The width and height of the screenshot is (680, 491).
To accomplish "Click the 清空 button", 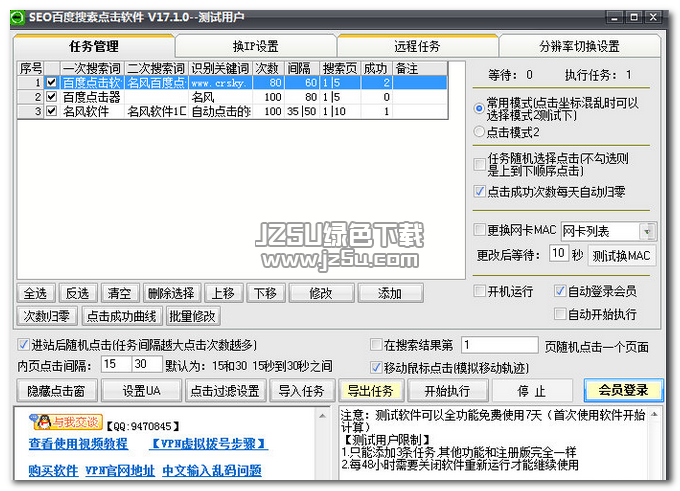I will point(119,293).
